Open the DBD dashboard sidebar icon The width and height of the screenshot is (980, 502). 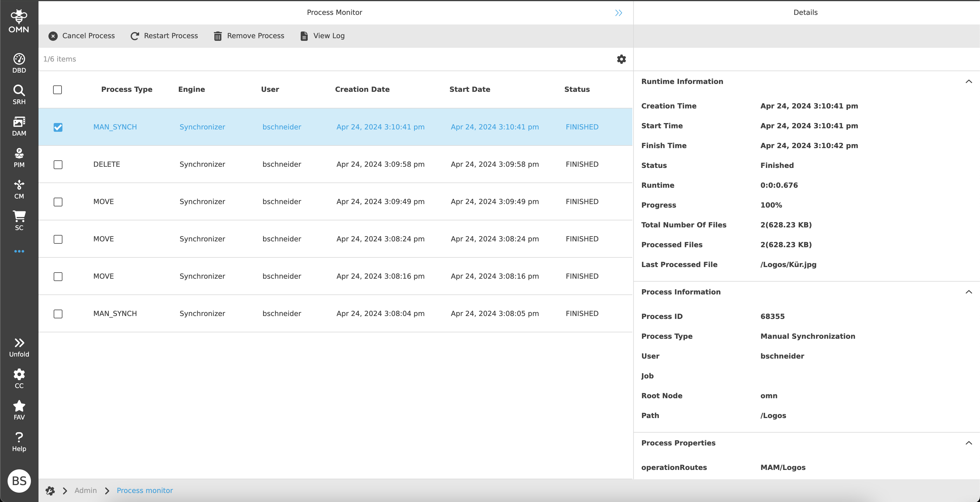(19, 63)
